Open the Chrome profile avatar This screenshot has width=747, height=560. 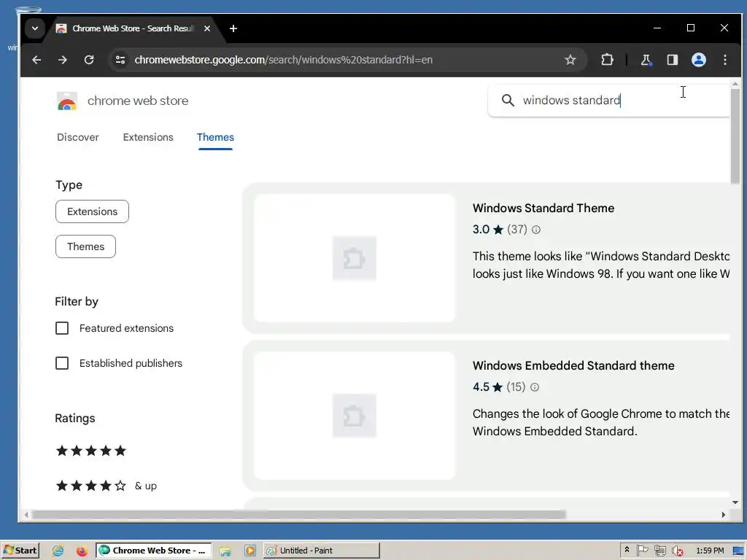tap(698, 60)
